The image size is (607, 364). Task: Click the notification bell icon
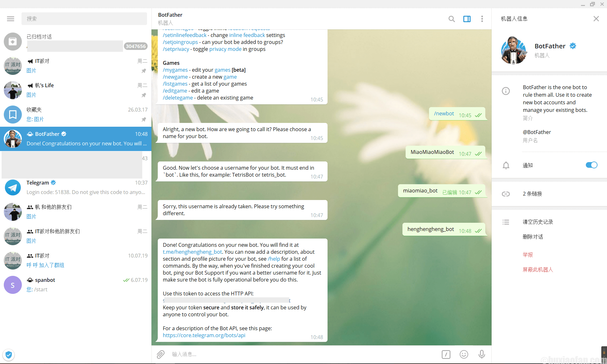click(506, 165)
